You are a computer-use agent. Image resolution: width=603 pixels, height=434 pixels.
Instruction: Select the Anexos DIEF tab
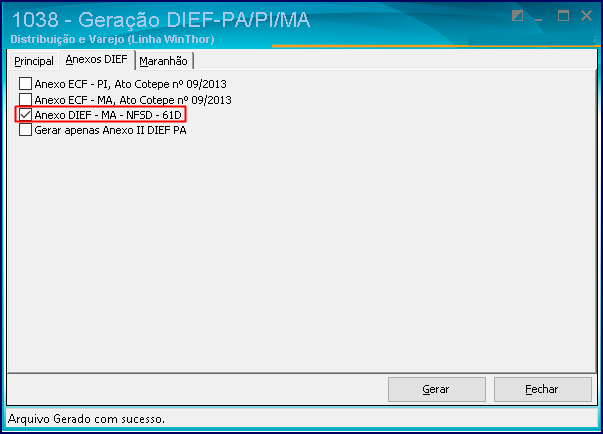[x=97, y=60]
